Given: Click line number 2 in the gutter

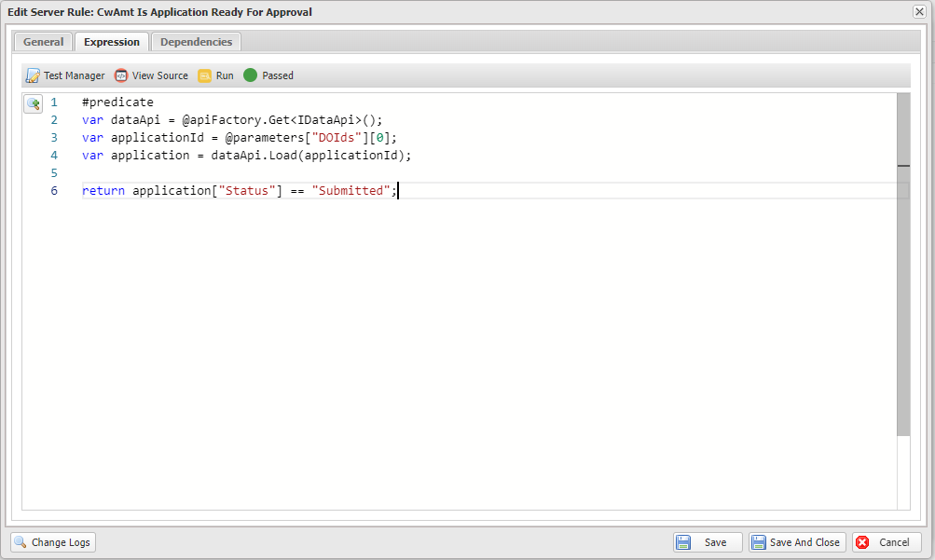Looking at the screenshot, I should 54,120.
